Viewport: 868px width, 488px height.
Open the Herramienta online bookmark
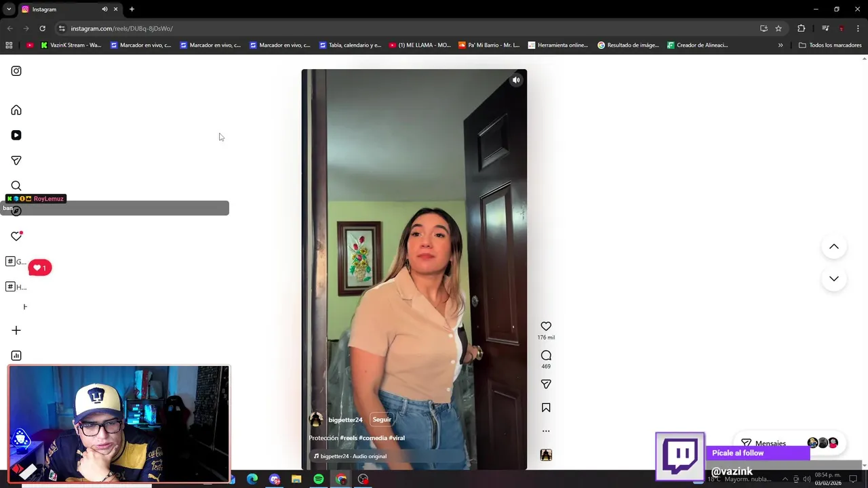558,45
